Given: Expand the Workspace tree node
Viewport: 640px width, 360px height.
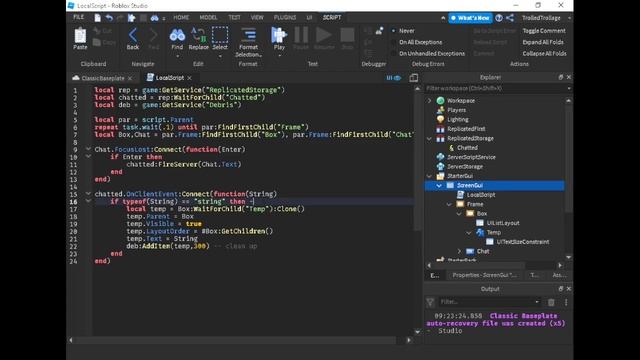Looking at the screenshot, I should [x=429, y=100].
